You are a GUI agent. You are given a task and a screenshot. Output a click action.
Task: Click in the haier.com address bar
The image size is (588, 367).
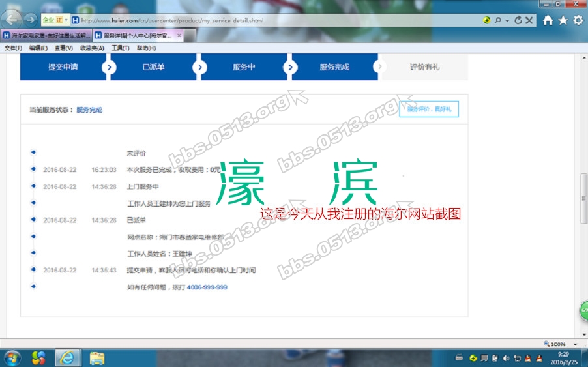[261, 20]
